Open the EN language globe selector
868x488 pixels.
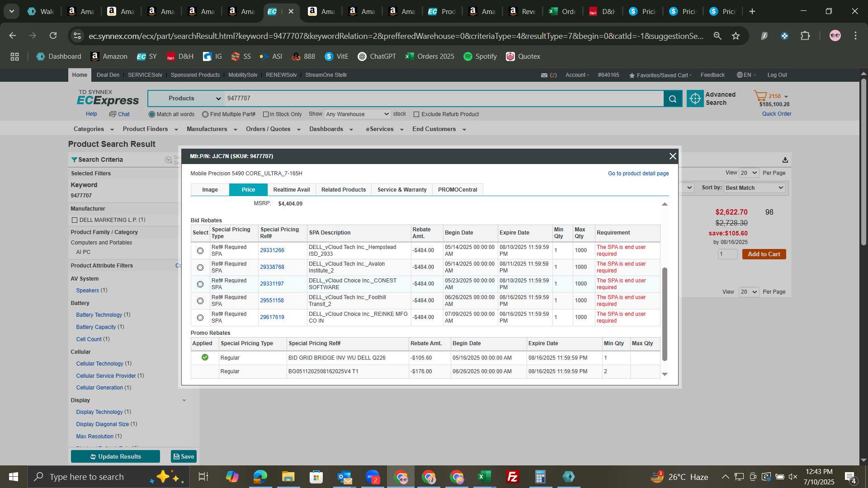tap(746, 75)
